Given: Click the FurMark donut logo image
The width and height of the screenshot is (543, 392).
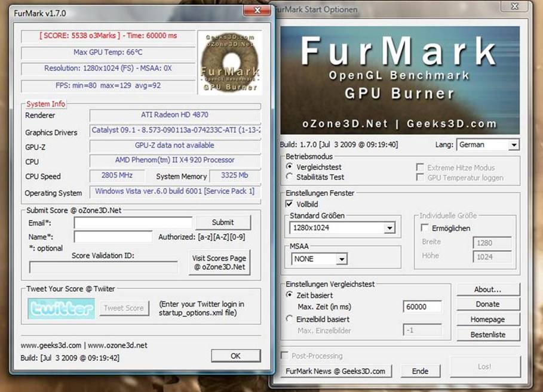Looking at the screenshot, I should point(230,62).
